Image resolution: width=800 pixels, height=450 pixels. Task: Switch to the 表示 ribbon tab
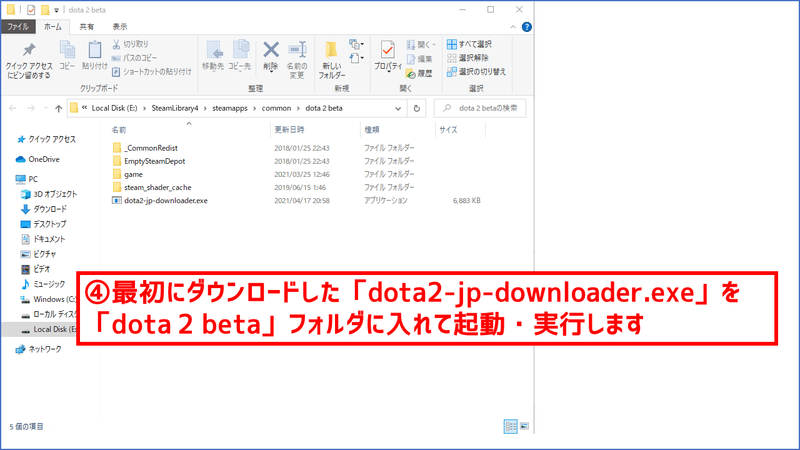(120, 27)
